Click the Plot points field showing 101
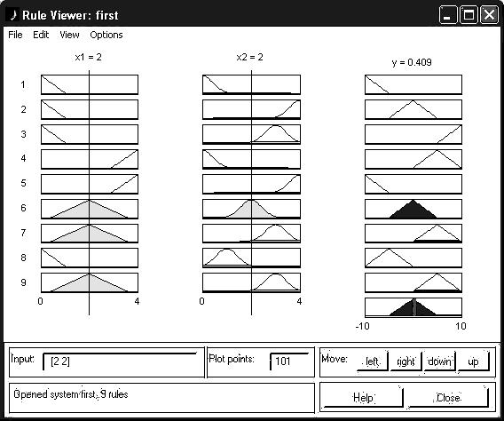The height and width of the screenshot is (421, 504). pyautogui.click(x=289, y=361)
